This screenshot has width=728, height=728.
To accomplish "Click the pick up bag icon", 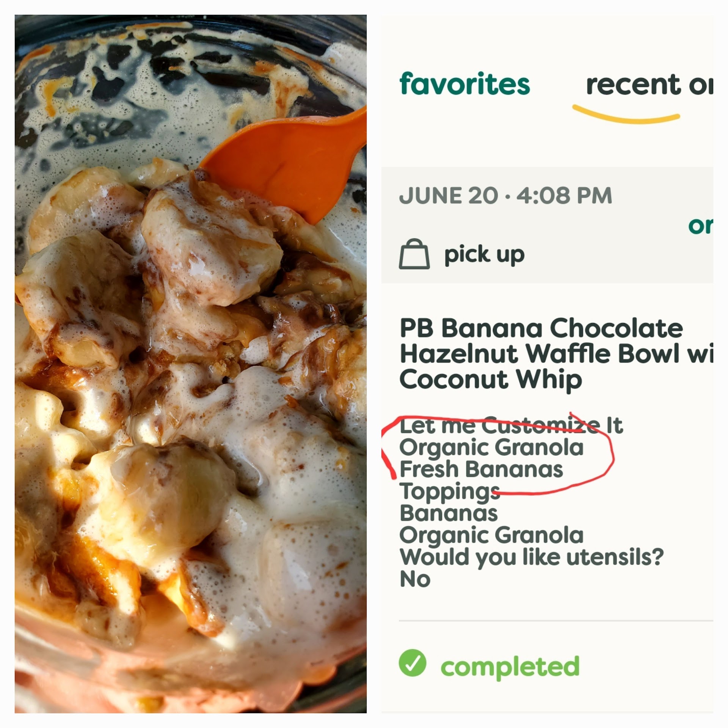I will tap(414, 254).
